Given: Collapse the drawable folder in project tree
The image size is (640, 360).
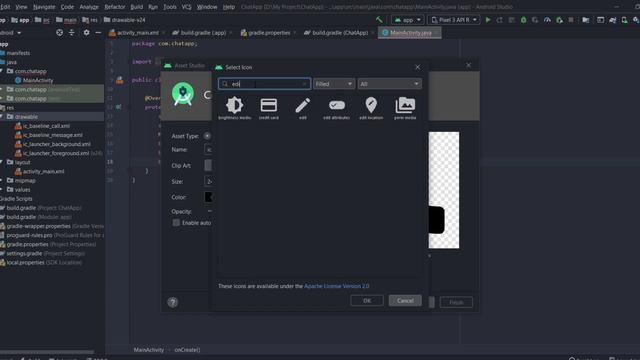Looking at the screenshot, I should pyautogui.click(x=2, y=117).
